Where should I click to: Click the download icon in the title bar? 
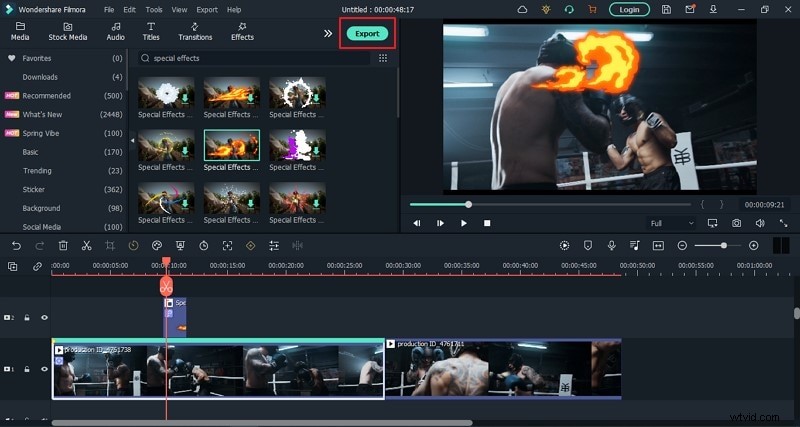(x=713, y=9)
